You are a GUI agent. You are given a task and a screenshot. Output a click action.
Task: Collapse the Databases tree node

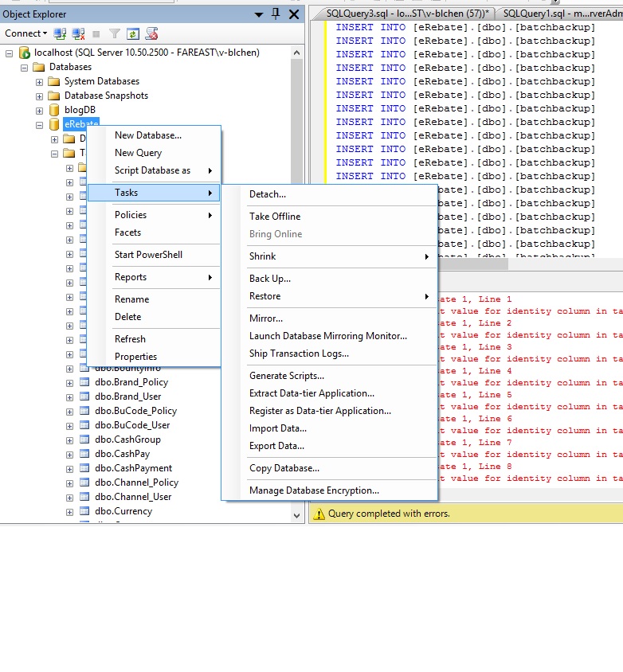(x=25, y=67)
